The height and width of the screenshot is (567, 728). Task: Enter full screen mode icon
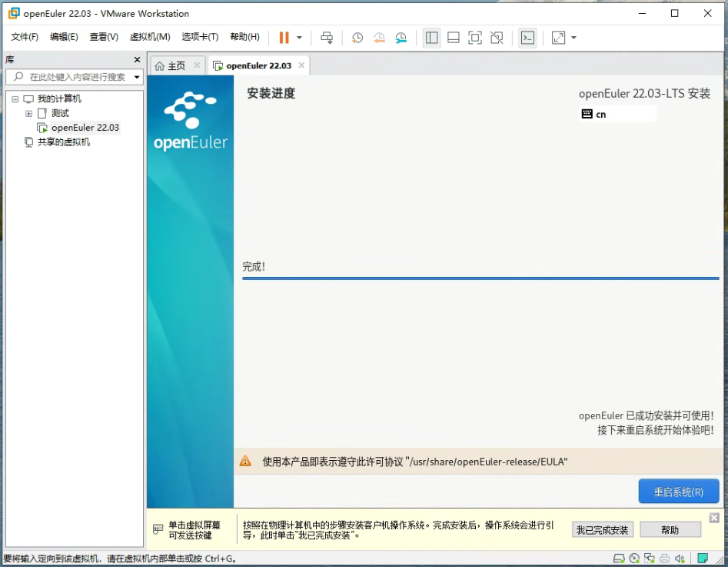pyautogui.click(x=475, y=38)
